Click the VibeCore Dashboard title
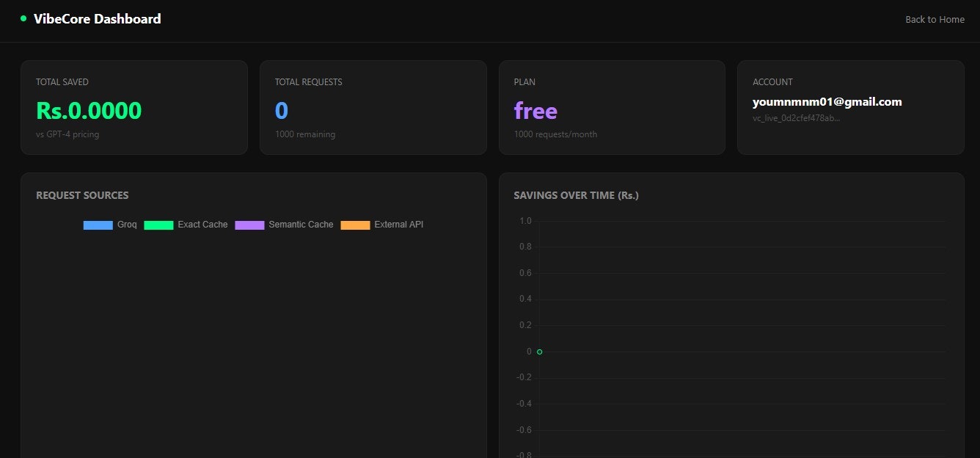This screenshot has width=980, height=458. 98,19
